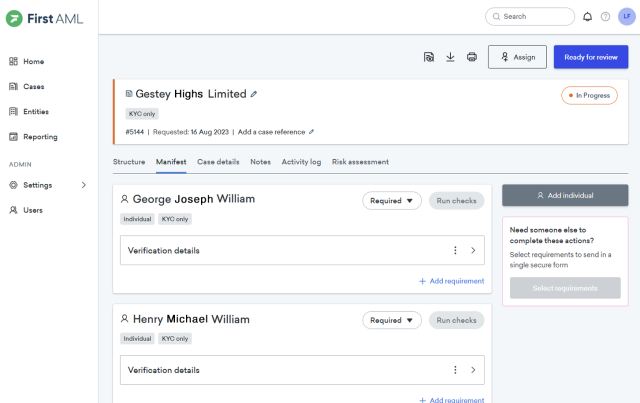
Task: Open the three-dot menu for Henry's verification details
Action: click(x=455, y=369)
